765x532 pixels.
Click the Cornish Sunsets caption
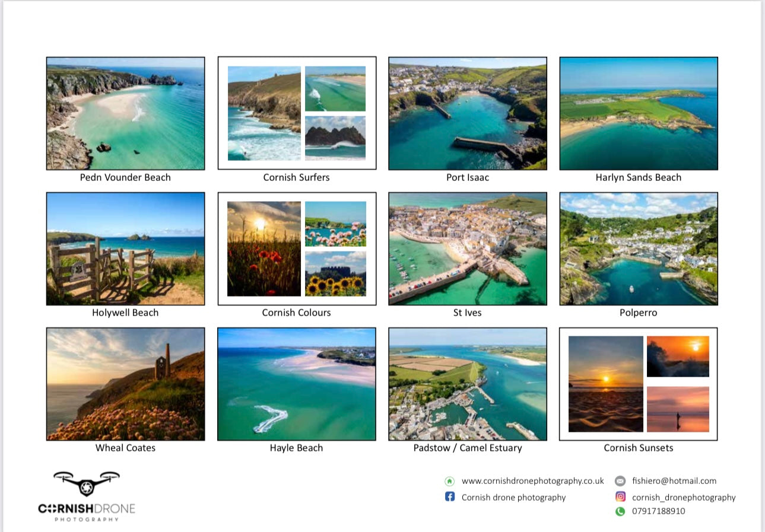[x=639, y=448]
